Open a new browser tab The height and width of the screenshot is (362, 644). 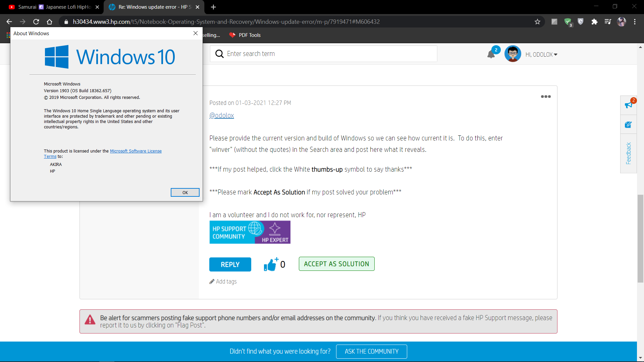[x=213, y=7]
